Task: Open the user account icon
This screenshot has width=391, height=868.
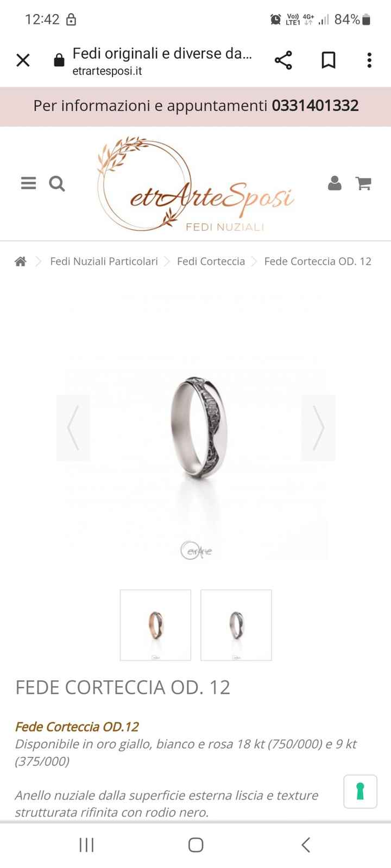Action: point(335,183)
